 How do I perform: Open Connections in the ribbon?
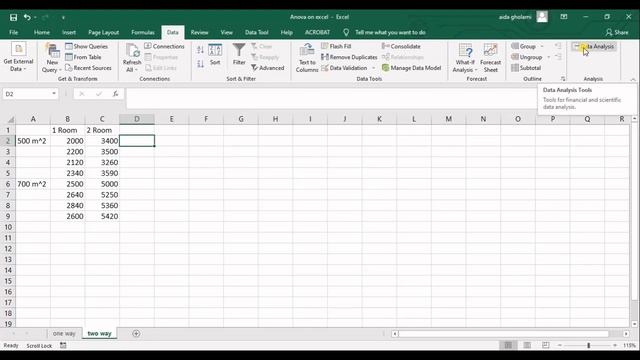click(x=164, y=46)
